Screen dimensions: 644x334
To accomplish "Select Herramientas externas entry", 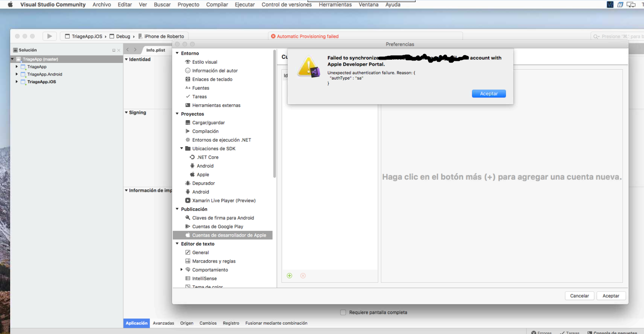I will (x=216, y=106).
